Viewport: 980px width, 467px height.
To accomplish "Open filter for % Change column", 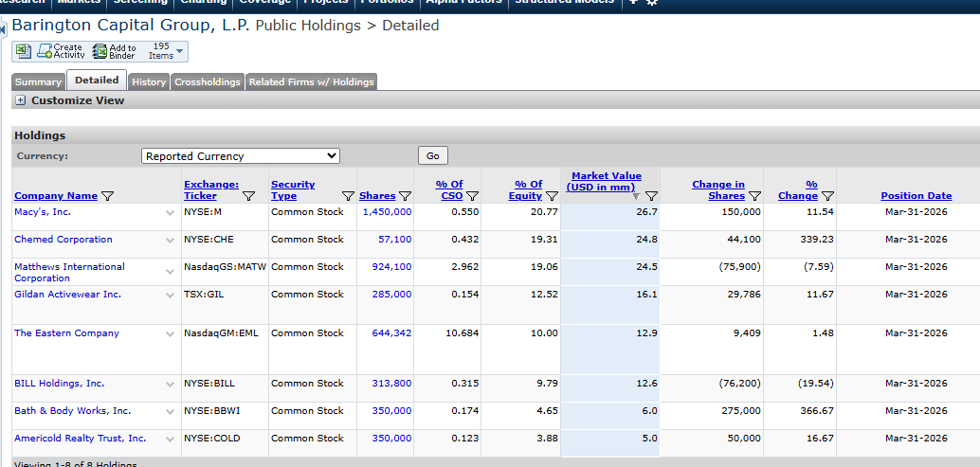I will pos(828,196).
